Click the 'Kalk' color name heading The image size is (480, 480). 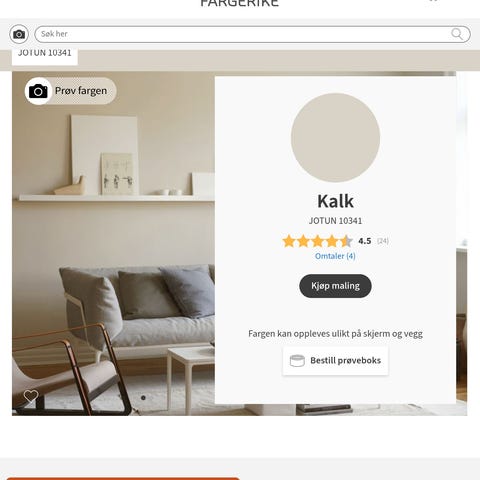point(335,201)
